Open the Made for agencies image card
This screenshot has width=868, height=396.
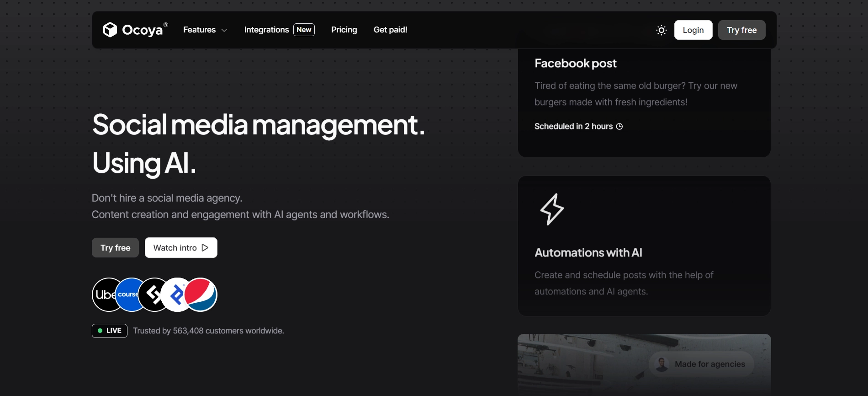point(644,364)
